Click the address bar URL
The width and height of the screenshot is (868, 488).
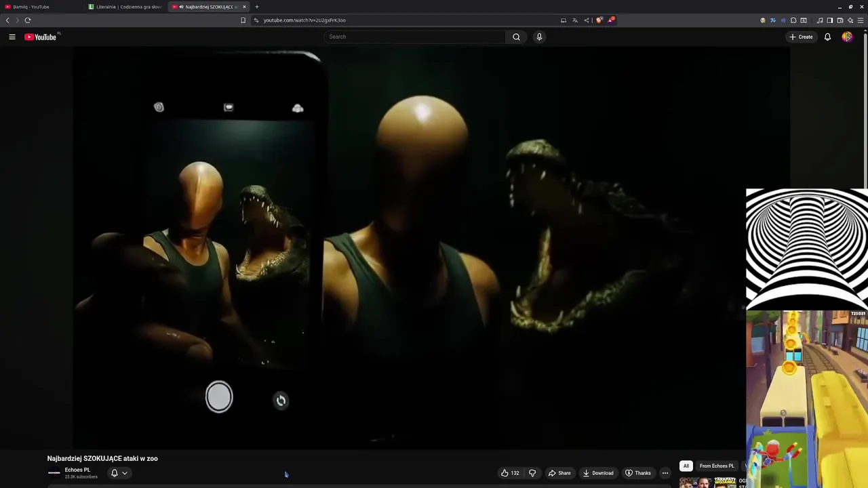coord(304,20)
